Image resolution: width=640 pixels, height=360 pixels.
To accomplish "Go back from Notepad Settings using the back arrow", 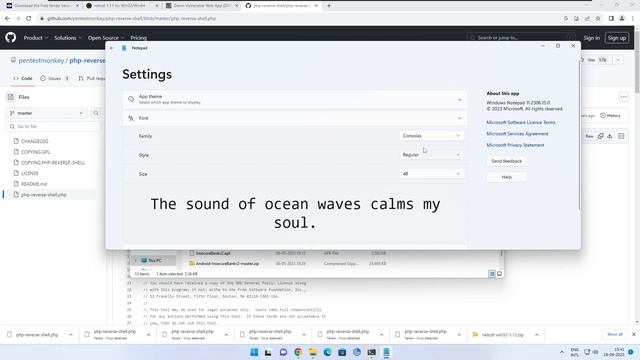I will [112, 48].
